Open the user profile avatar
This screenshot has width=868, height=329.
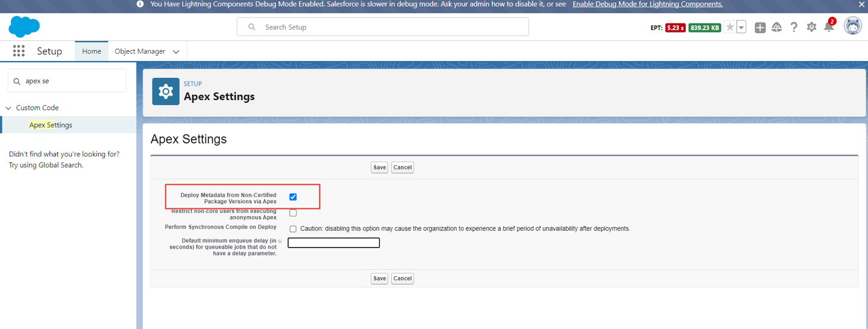pyautogui.click(x=853, y=26)
